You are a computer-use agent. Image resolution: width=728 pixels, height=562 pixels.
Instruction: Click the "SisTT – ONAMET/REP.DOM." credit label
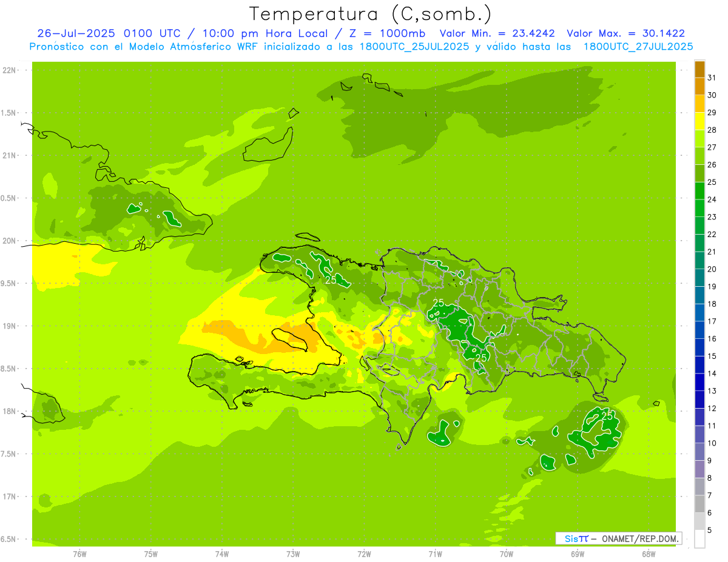tap(619, 538)
